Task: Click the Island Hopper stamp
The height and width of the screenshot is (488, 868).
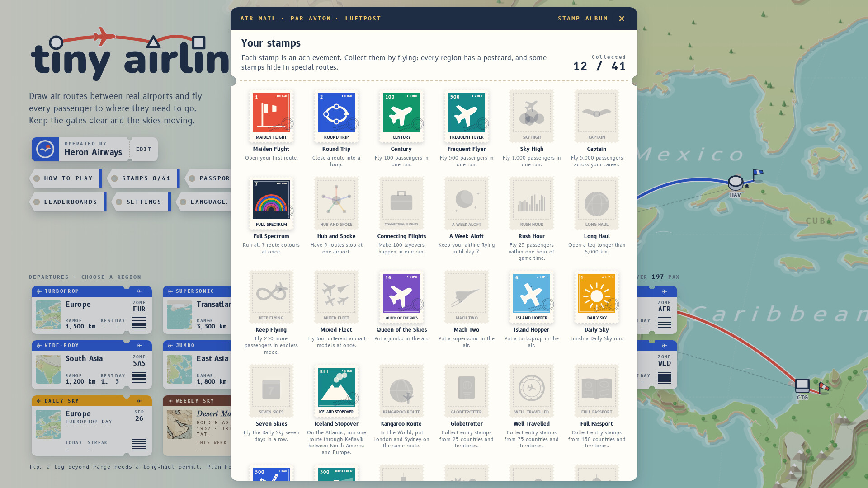Action: [x=532, y=297]
